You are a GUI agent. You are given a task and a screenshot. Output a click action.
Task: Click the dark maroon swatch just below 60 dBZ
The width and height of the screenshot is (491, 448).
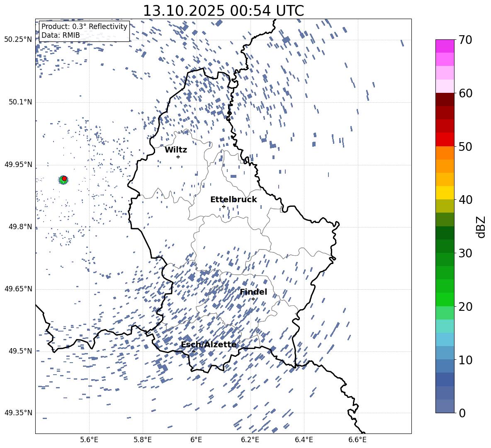[x=445, y=99]
